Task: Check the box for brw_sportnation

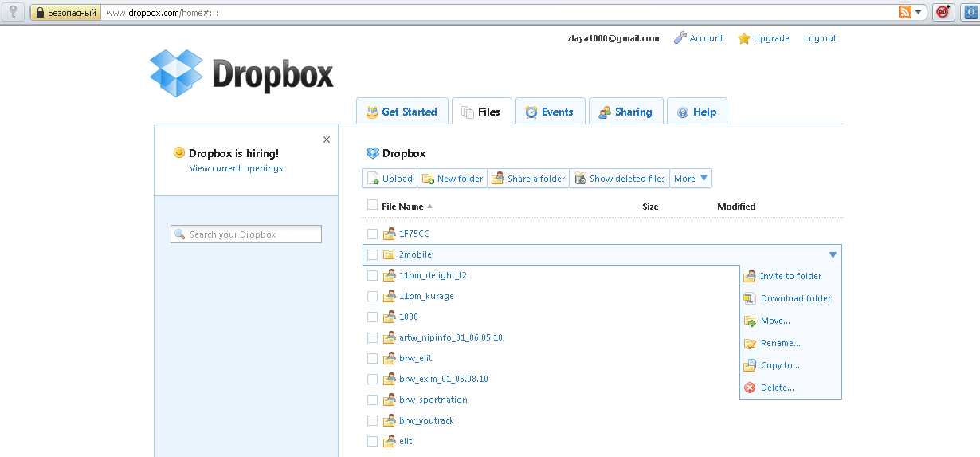Action: tap(372, 400)
